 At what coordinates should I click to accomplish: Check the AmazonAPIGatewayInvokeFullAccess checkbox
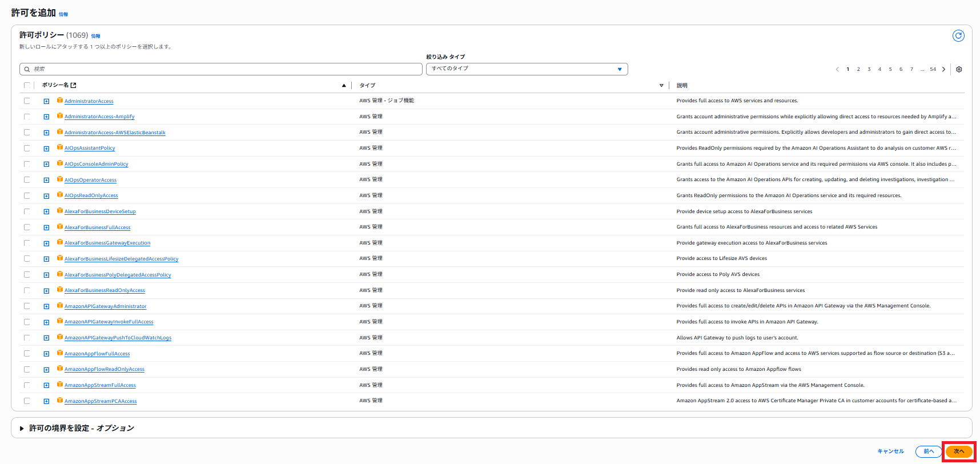coord(27,322)
